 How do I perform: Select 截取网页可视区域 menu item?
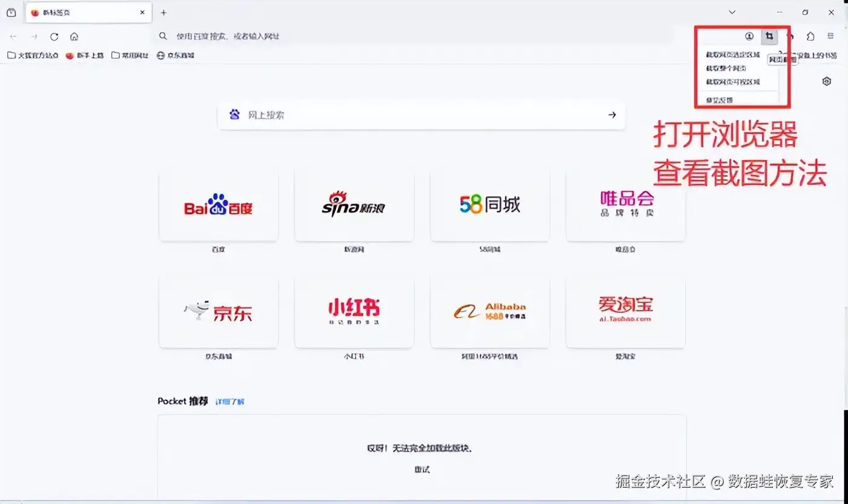[733, 82]
